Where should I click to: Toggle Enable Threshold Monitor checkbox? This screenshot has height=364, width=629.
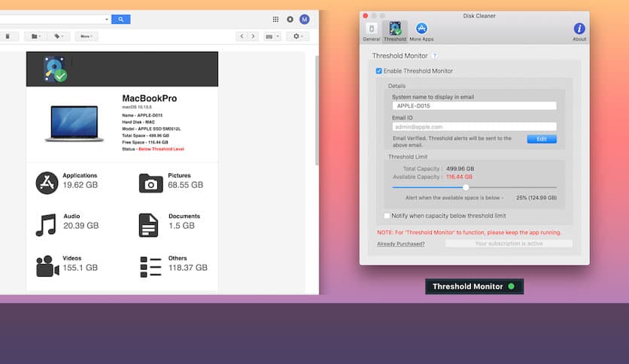pyautogui.click(x=378, y=71)
